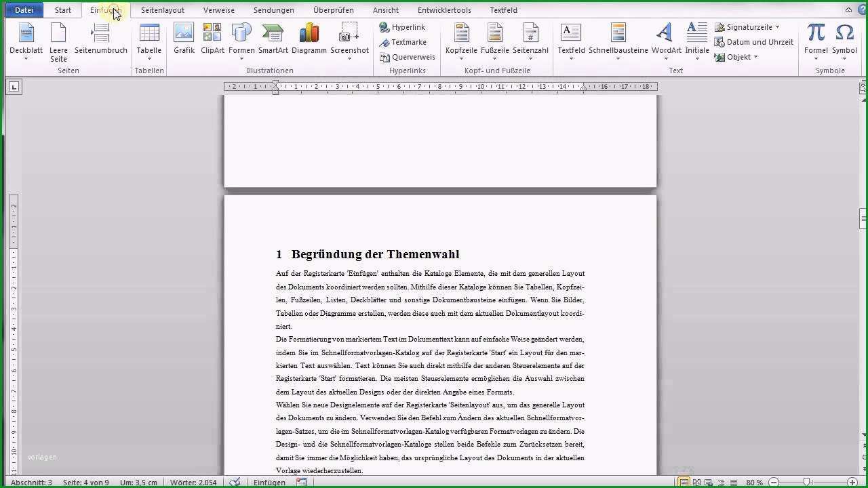The width and height of the screenshot is (868, 488).
Task: Open dropdown arrow under Formen
Action: coord(241,59)
